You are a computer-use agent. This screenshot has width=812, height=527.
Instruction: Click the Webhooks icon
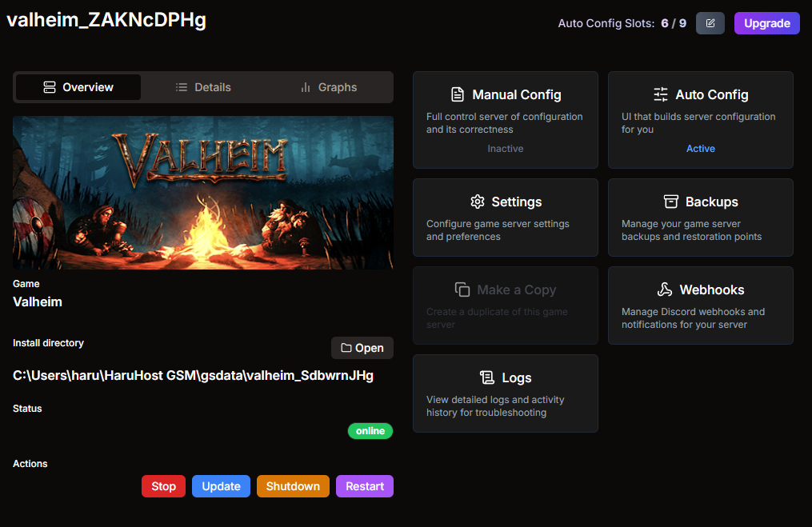(665, 290)
